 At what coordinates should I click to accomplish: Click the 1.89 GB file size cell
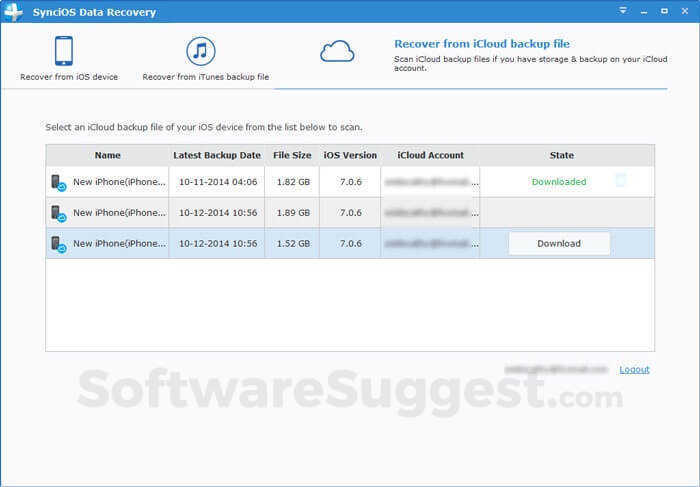coord(293,213)
